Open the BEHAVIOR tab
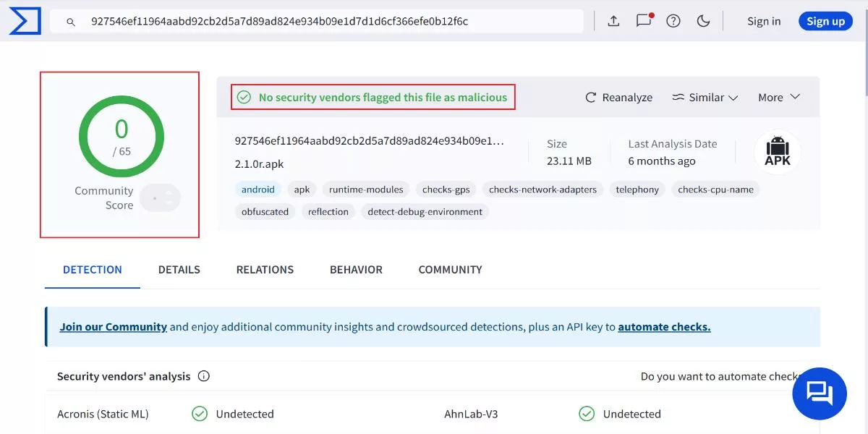The width and height of the screenshot is (868, 434). click(356, 270)
